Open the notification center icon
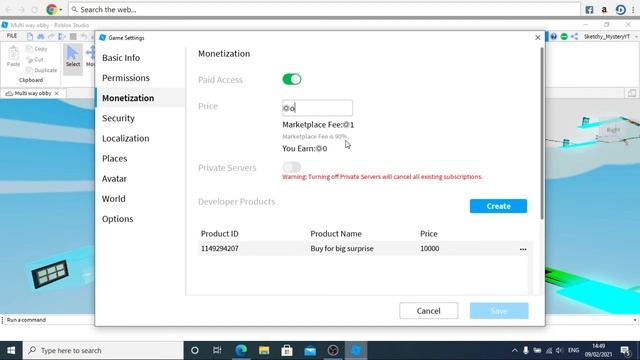Viewport: 640px width, 360px height. coord(625,350)
